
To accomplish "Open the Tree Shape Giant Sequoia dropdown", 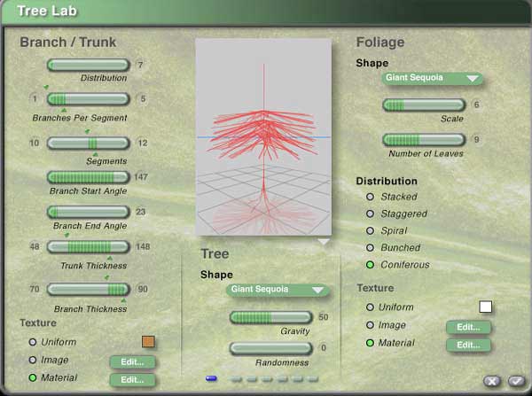I will [x=278, y=290].
